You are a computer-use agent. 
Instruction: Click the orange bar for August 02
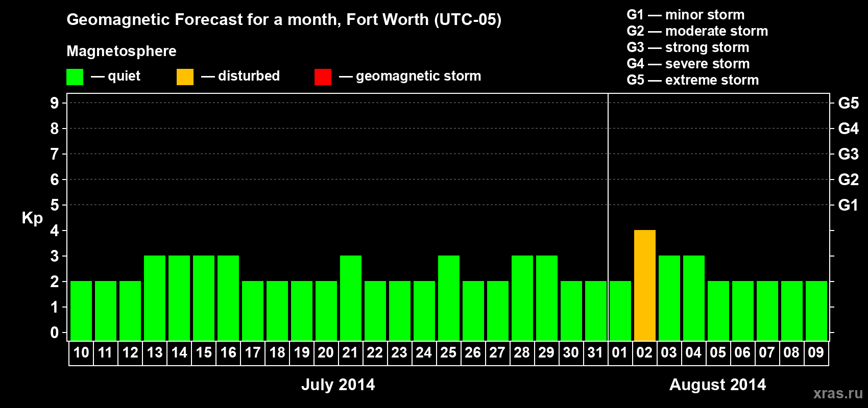point(645,286)
